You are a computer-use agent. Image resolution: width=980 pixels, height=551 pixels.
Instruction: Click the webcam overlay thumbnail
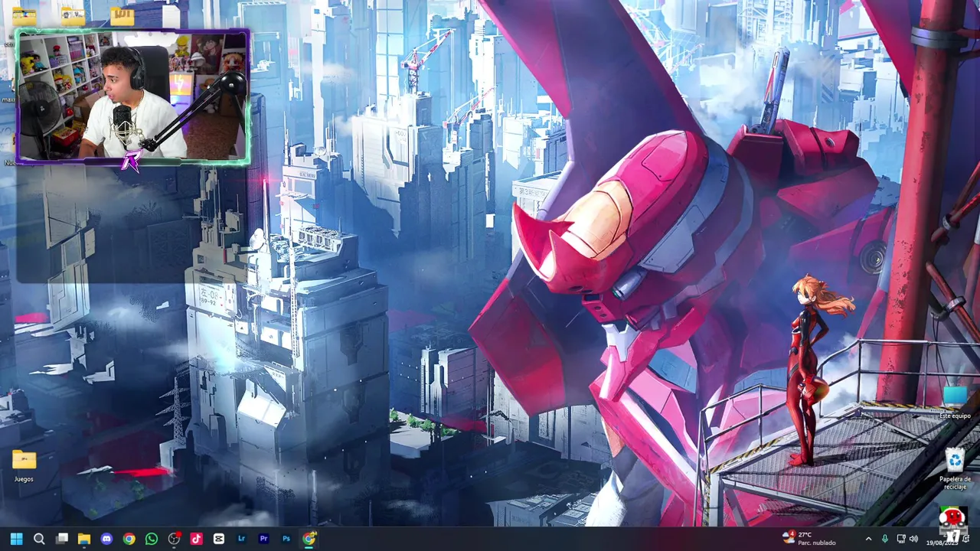tap(132, 97)
